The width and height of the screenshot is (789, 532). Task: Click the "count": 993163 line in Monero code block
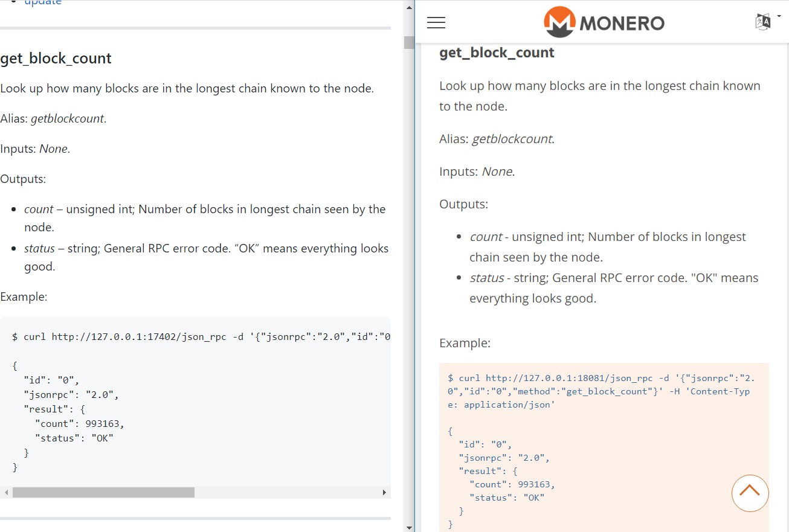tap(512, 484)
